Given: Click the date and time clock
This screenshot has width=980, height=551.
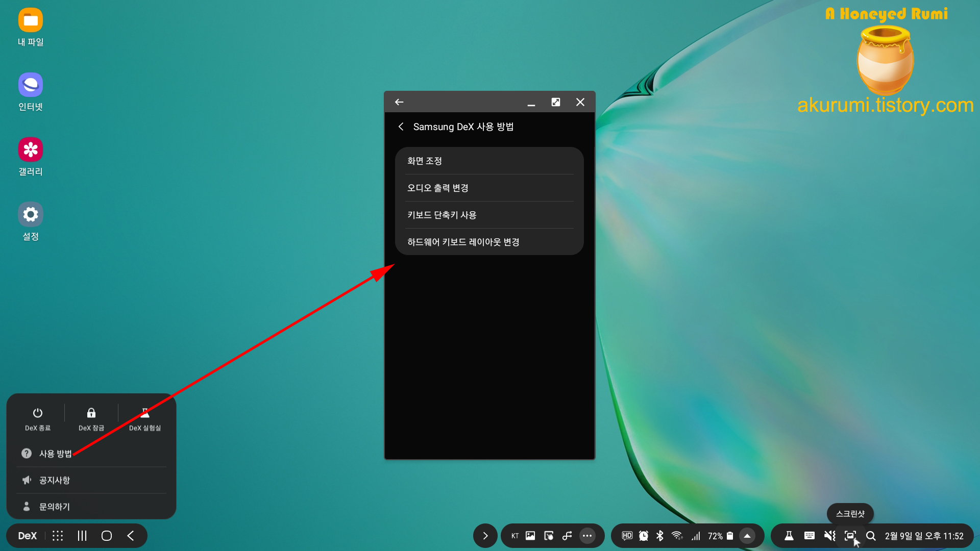Looking at the screenshot, I should [924, 536].
